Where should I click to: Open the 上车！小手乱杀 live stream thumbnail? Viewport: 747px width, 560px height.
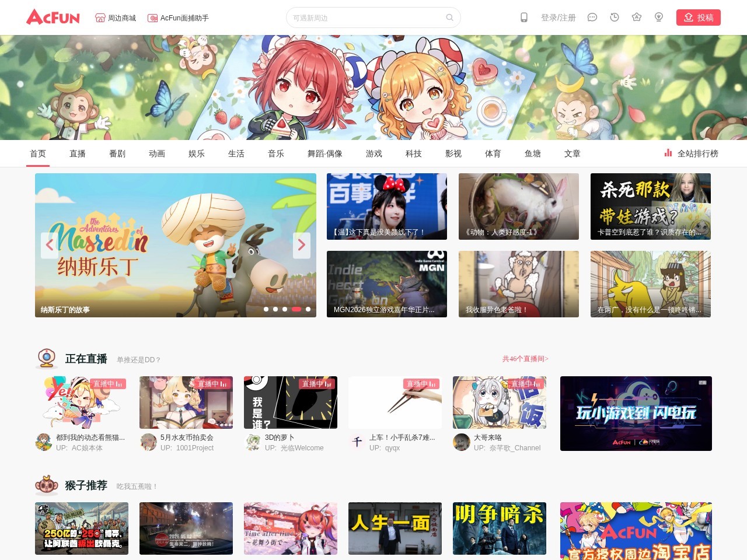click(x=395, y=402)
